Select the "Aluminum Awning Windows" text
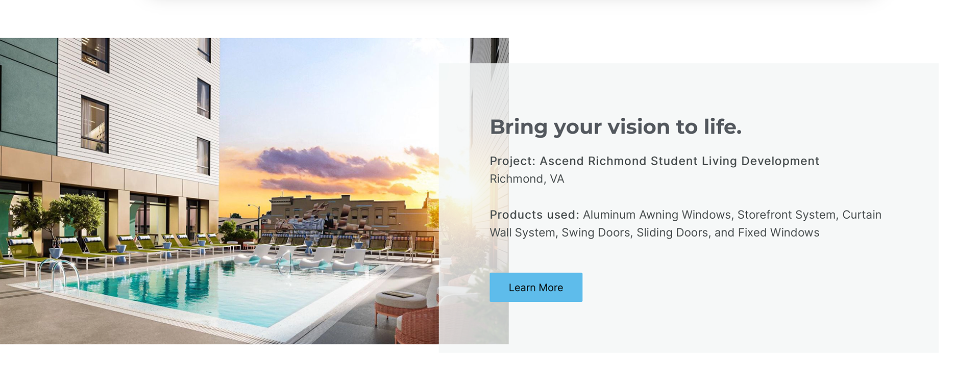The height and width of the screenshot is (389, 980). click(x=656, y=215)
